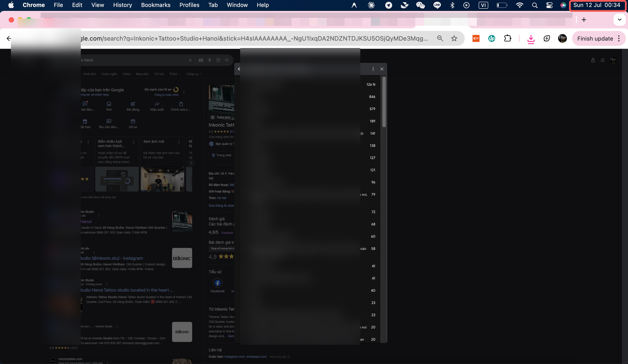Image resolution: width=628 pixels, height=364 pixels.
Task: Open the Đặt hẹn calendar icon
Action: click(x=85, y=121)
